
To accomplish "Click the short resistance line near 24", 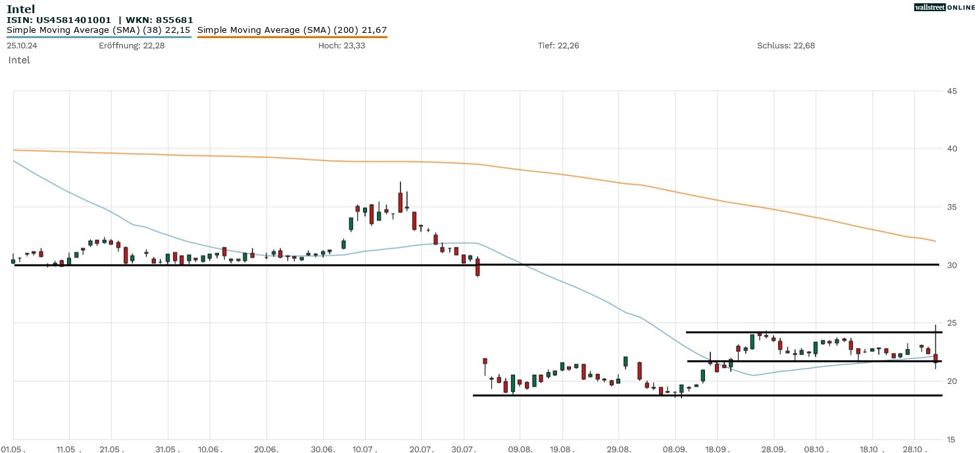I will tap(814, 332).
